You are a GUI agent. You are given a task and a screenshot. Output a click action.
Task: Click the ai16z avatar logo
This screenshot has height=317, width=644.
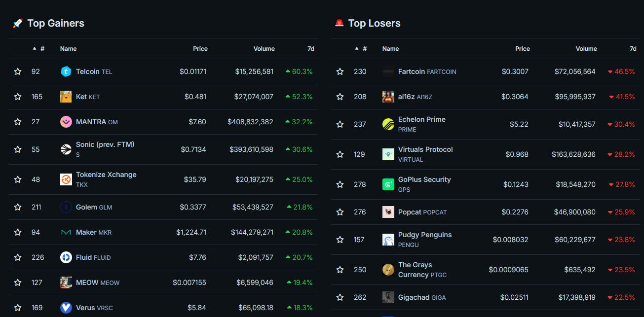tap(388, 97)
